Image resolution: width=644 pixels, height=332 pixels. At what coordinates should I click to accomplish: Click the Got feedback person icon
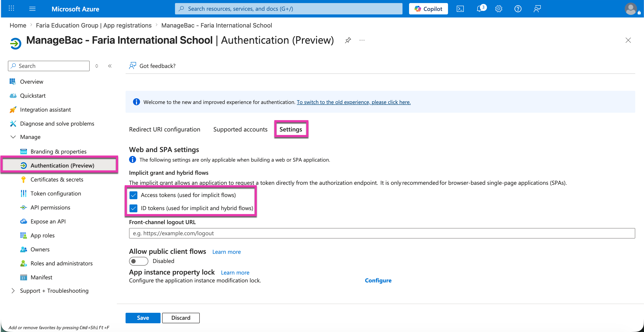point(132,66)
